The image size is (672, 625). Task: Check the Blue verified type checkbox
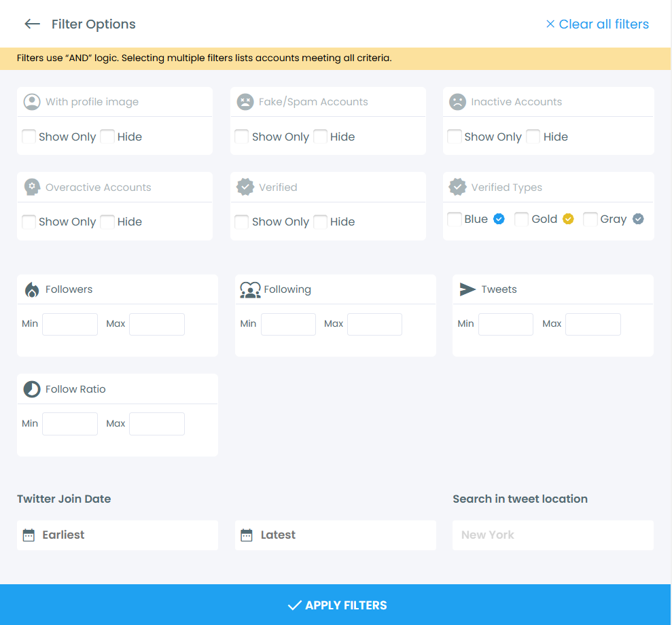[x=454, y=219]
